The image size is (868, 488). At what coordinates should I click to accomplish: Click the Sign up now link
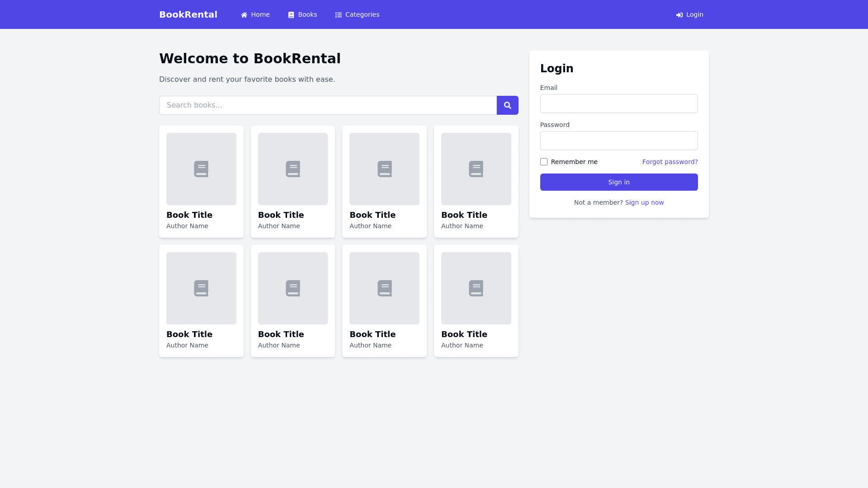coord(644,202)
